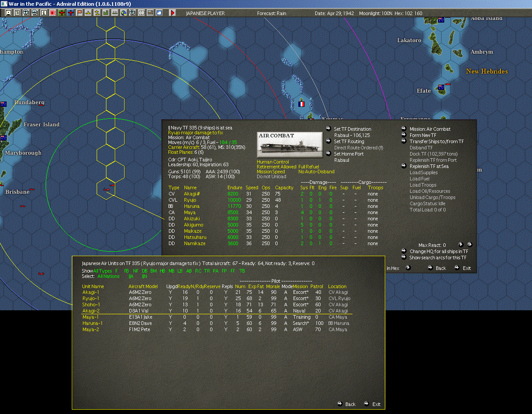This screenshot has height=414, width=532.
Task: Click the orange flag toolbar icon
Action: tap(79, 13)
